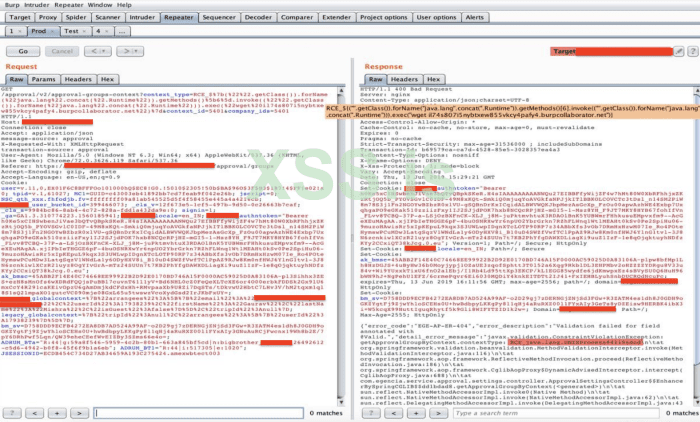
Task: Open the Alerts tab
Action: (x=475, y=17)
